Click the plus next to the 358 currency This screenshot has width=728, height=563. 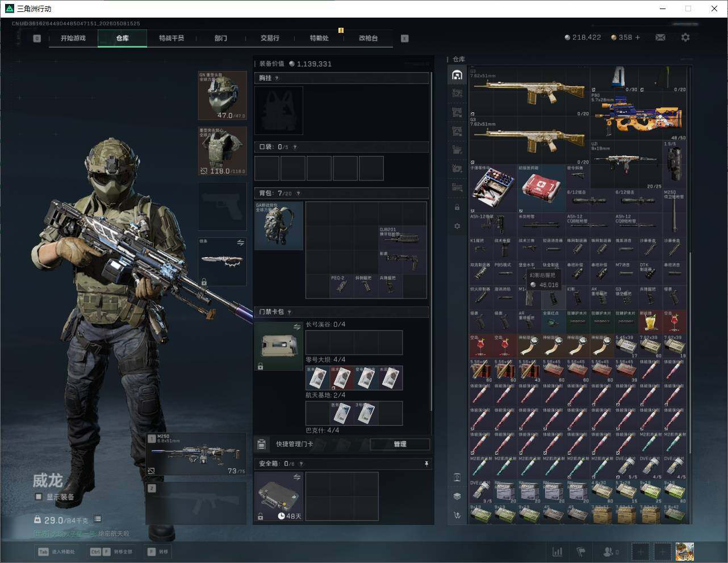tap(638, 37)
